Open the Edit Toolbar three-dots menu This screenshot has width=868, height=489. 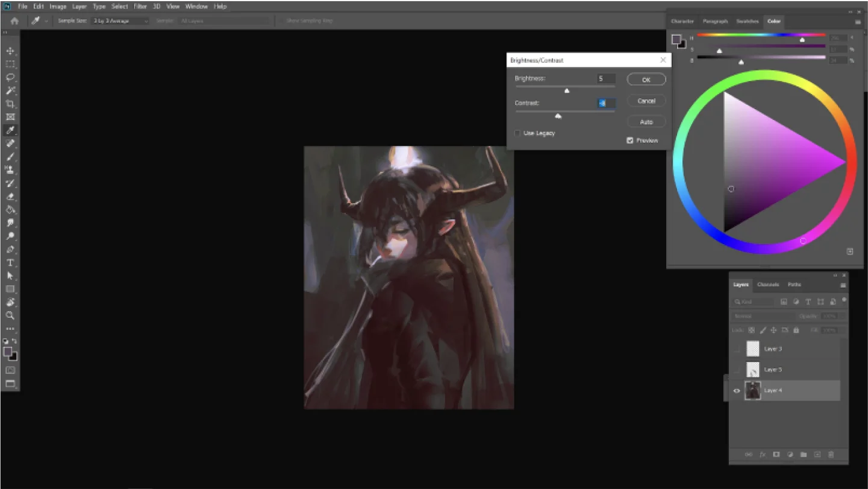point(10,329)
